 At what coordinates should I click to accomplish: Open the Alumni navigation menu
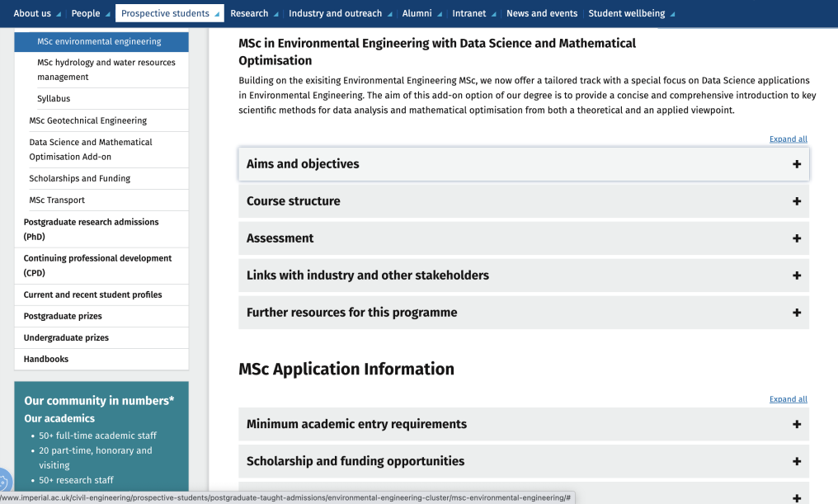point(417,13)
